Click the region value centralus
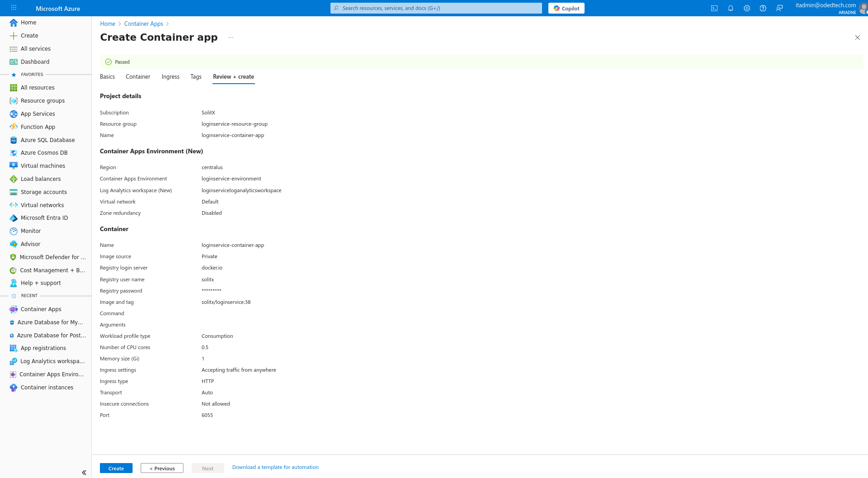 point(212,167)
